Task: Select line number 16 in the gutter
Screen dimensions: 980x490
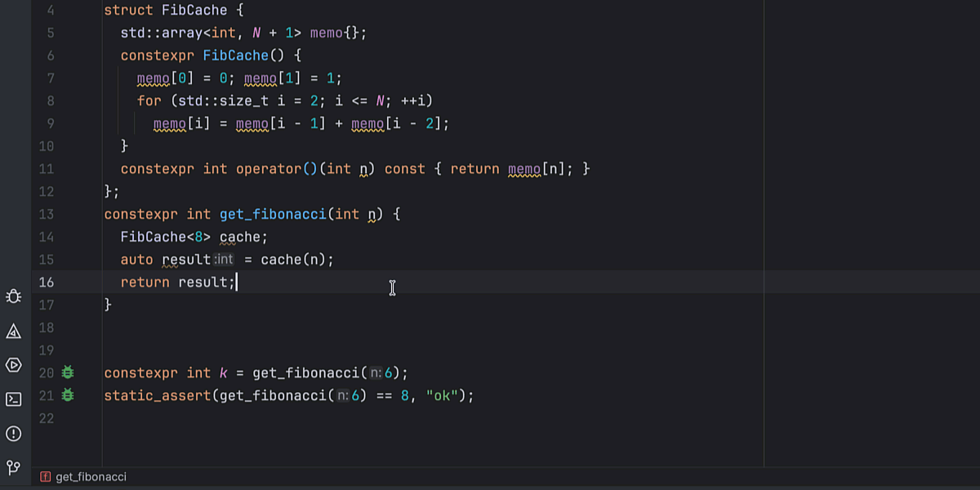Action: [47, 282]
